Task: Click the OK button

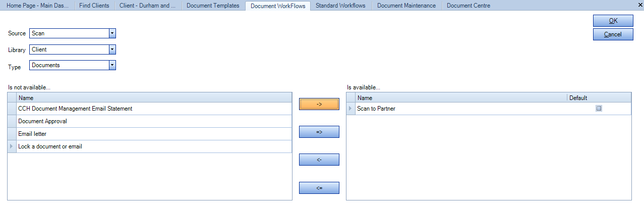Action: [613, 21]
